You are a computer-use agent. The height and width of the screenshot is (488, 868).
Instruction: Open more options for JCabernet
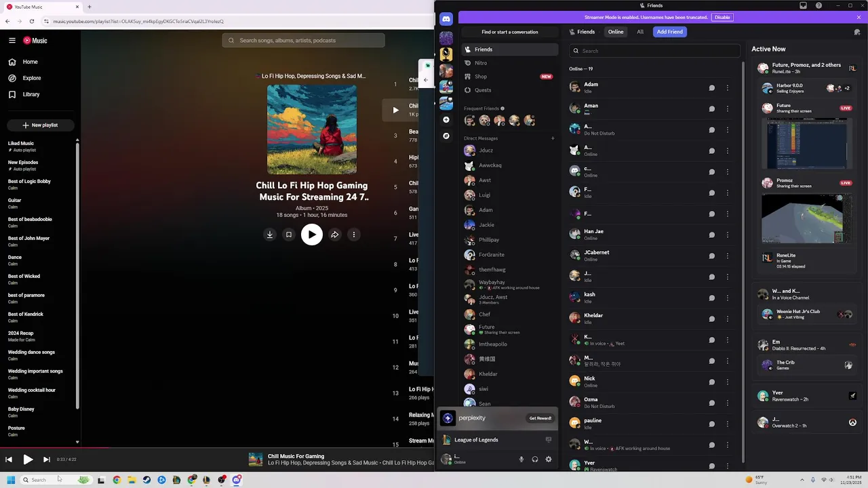click(x=728, y=256)
